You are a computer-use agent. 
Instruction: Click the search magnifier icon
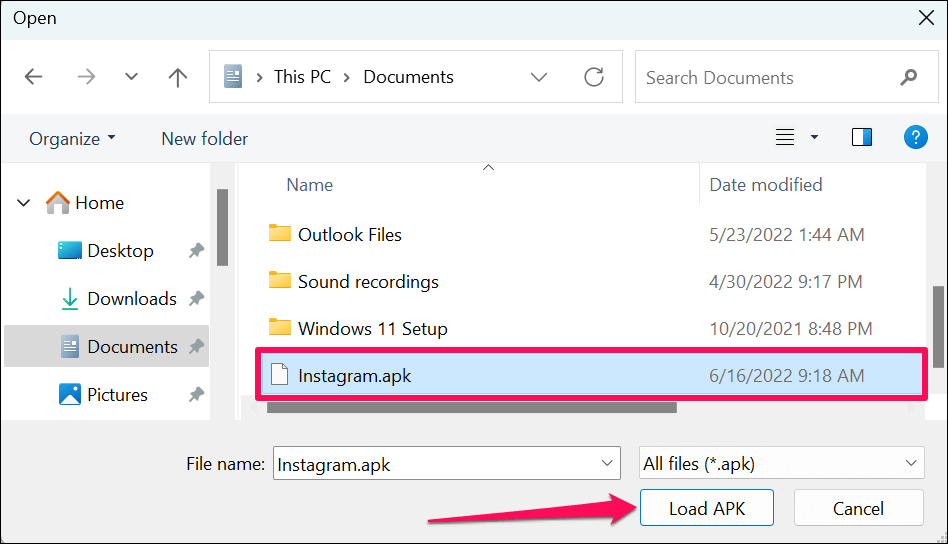tap(908, 77)
